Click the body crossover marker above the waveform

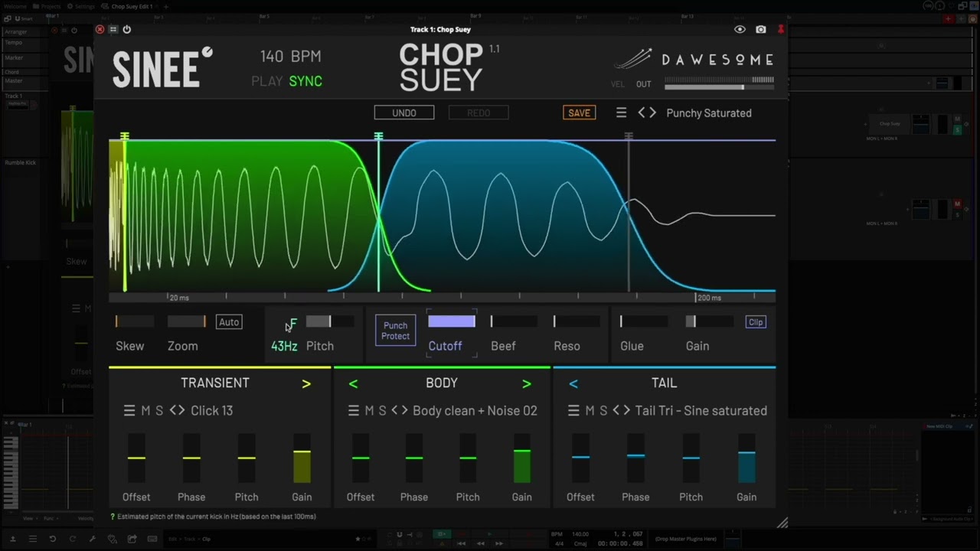click(378, 136)
